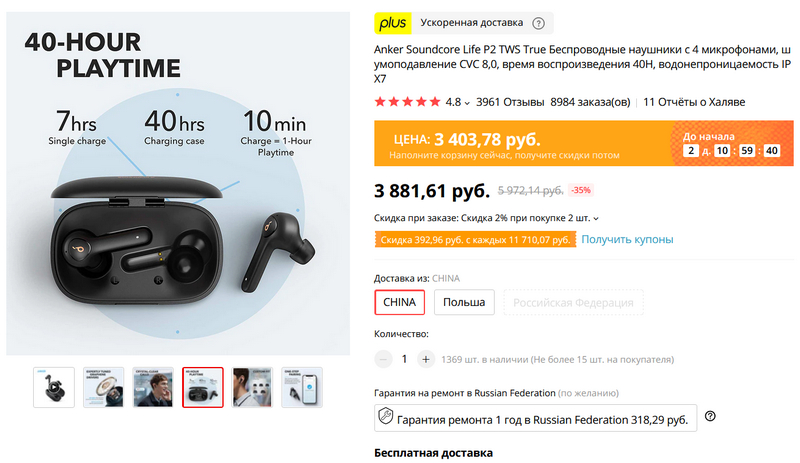Play the product video thumbnail
This screenshot has height=463, width=800.
54,388
